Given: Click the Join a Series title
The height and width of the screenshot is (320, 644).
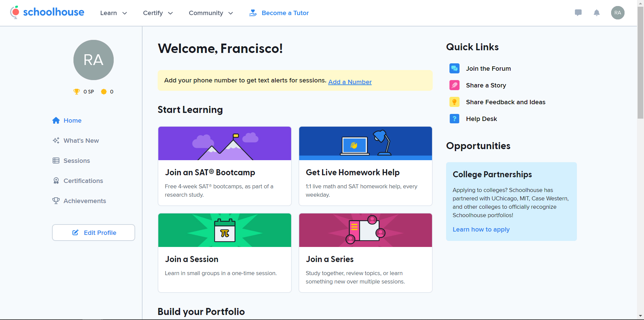Looking at the screenshot, I should point(330,259).
